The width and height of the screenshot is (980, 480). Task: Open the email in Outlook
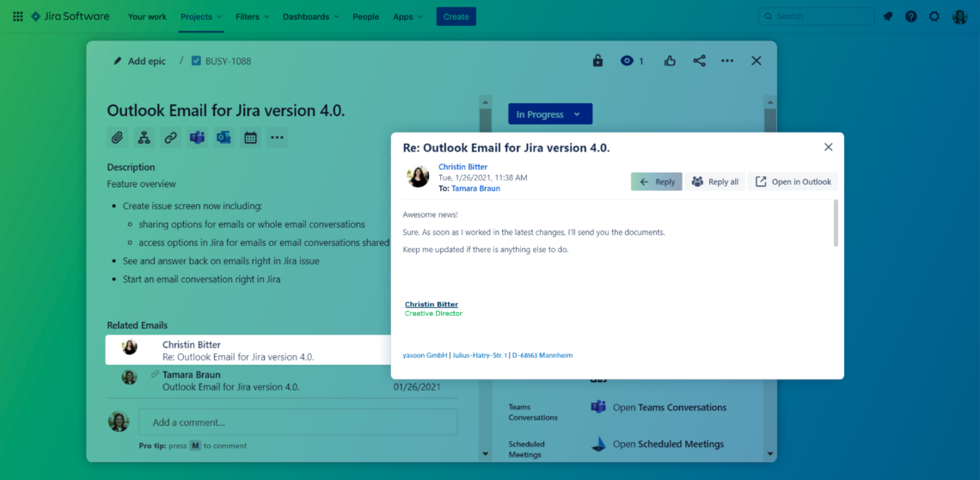793,182
